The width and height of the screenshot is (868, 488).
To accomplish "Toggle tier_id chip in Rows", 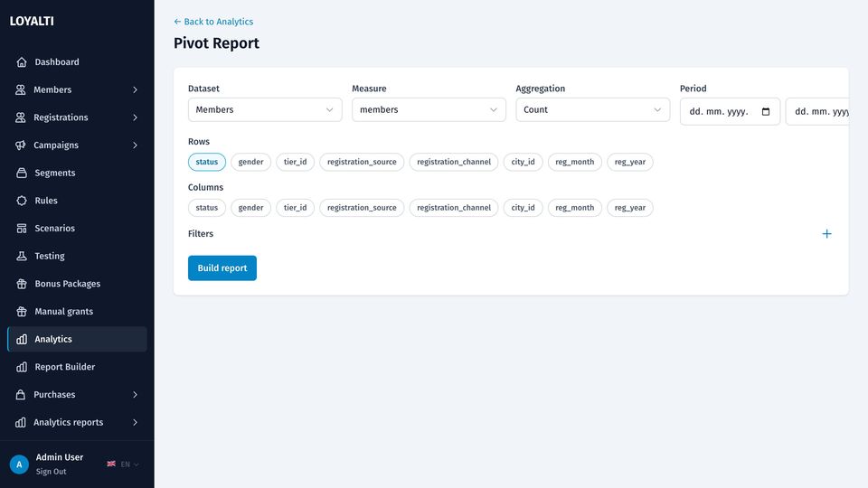I will pyautogui.click(x=295, y=162).
